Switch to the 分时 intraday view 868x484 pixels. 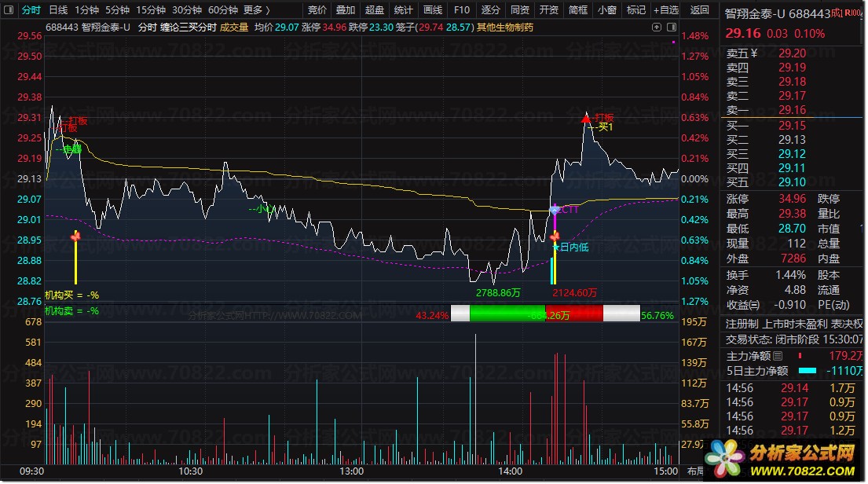pyautogui.click(x=31, y=10)
